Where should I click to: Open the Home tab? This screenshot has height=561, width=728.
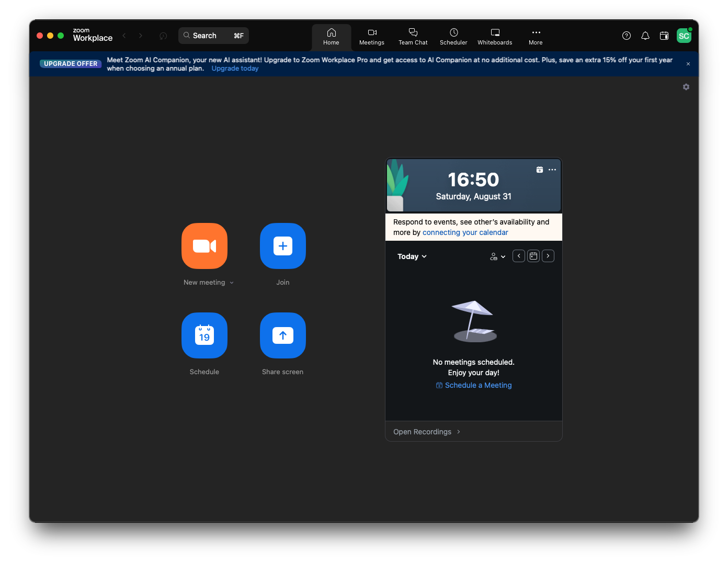click(331, 37)
